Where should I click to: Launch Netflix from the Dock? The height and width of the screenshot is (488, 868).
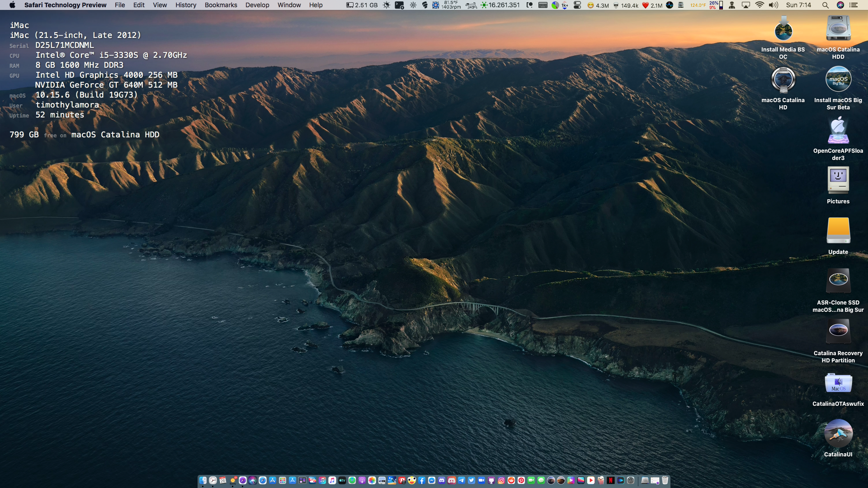pos(611,480)
